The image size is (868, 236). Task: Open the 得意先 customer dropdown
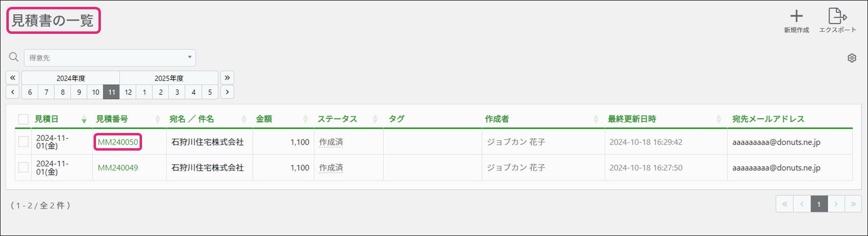point(110,58)
